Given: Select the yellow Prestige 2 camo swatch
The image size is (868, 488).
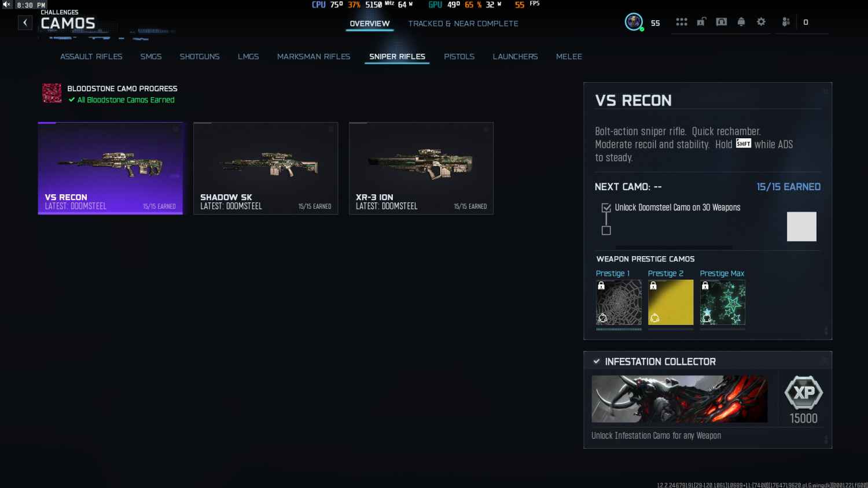Looking at the screenshot, I should [x=671, y=302].
